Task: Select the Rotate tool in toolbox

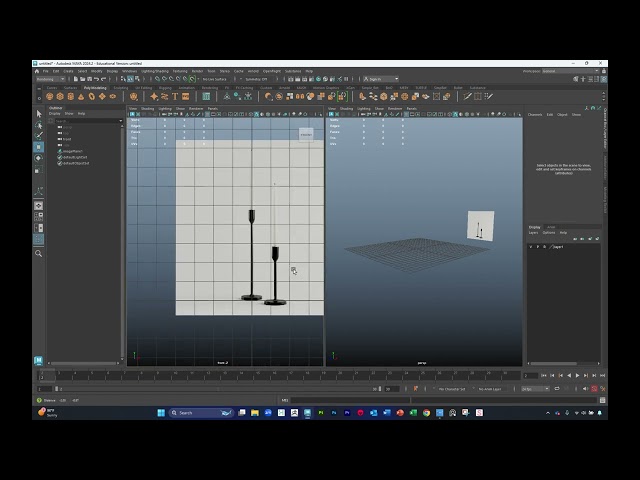Action: tap(39, 158)
